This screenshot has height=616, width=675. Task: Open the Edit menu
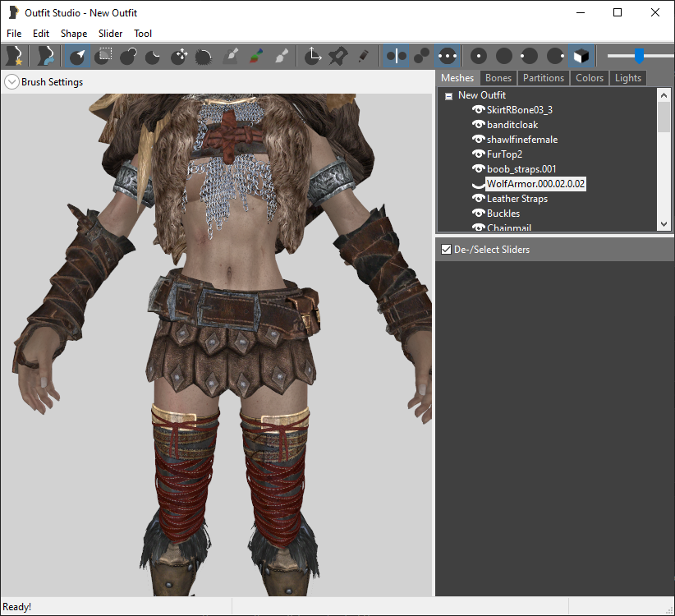click(x=41, y=34)
